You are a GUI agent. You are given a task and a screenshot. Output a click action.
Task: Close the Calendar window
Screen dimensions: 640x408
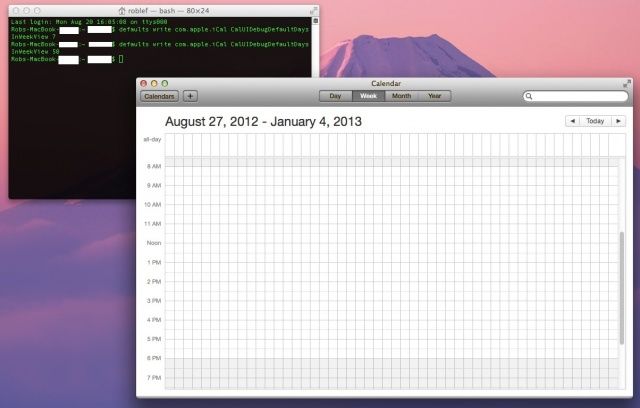[x=144, y=83]
